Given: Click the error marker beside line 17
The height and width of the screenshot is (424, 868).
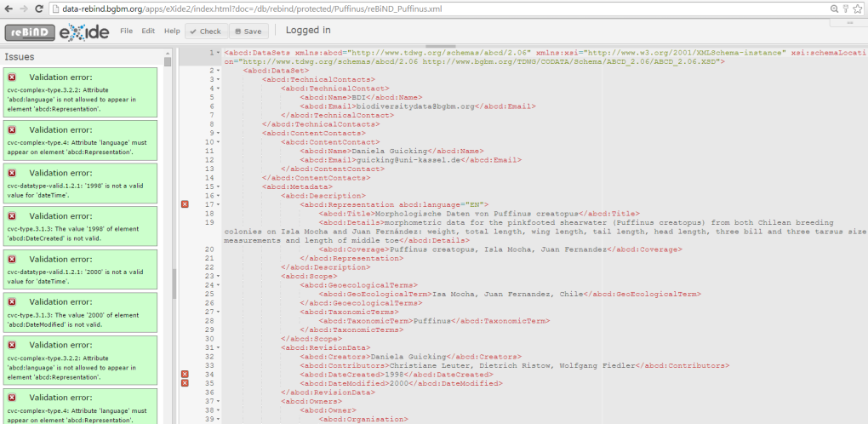Looking at the screenshot, I should click(185, 204).
